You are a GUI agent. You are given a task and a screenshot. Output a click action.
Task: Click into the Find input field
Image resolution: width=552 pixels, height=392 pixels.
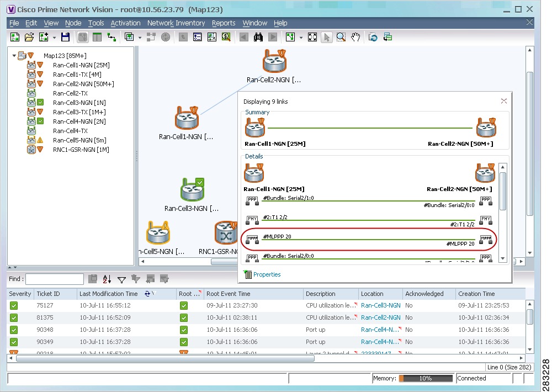tap(55, 279)
